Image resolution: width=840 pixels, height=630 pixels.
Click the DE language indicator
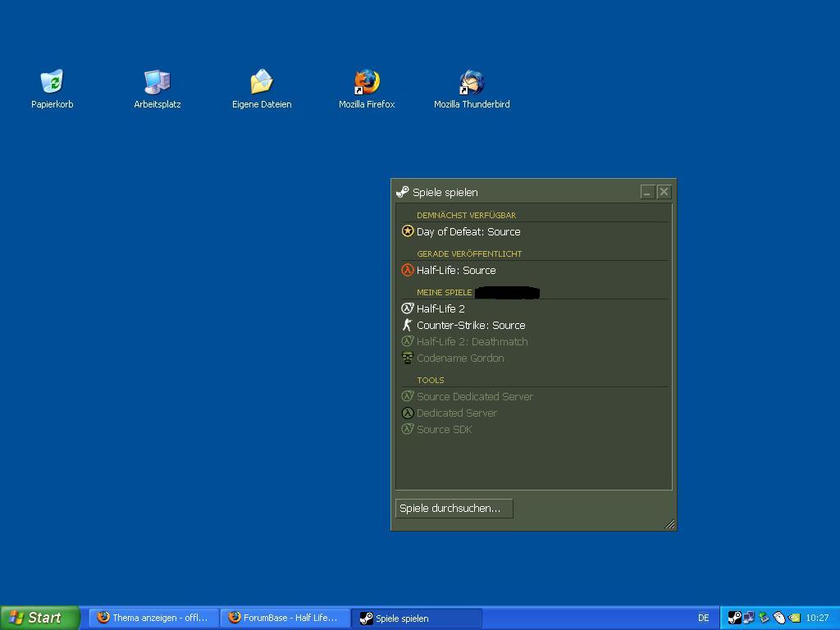703,619
